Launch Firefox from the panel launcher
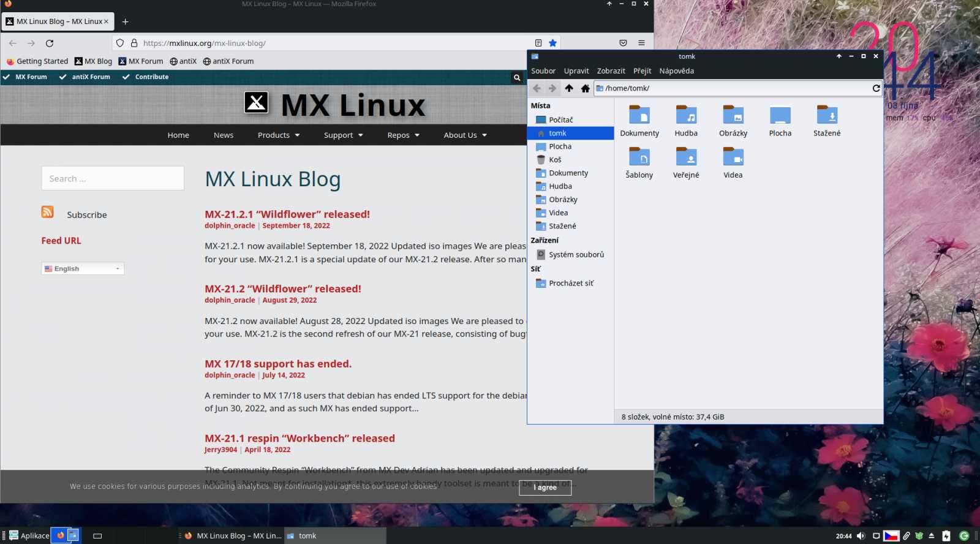980x544 pixels. [60, 535]
